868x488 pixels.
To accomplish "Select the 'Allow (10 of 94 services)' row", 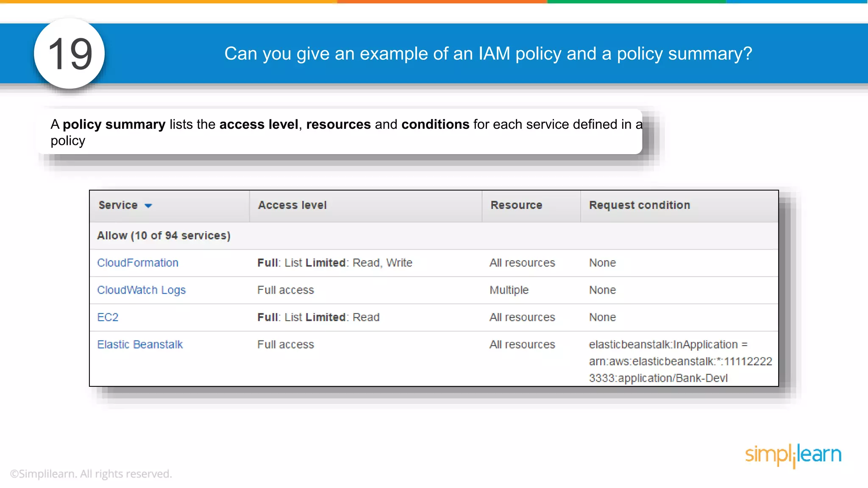I will click(434, 236).
